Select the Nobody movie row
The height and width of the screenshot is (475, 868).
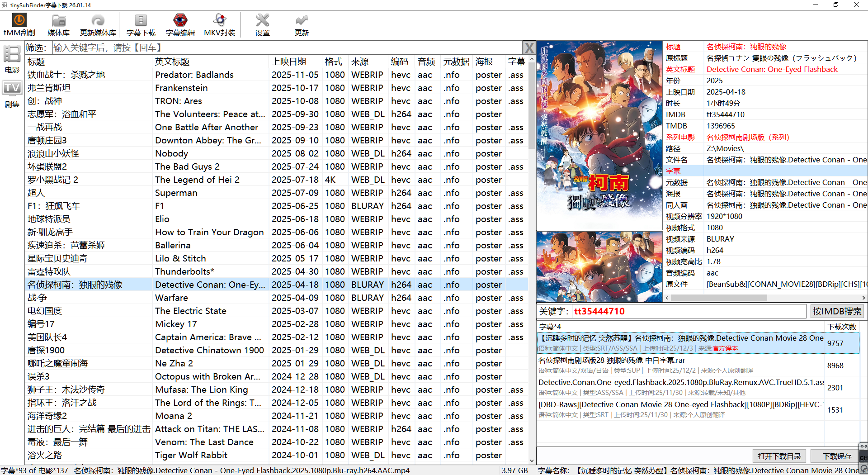tap(277, 153)
